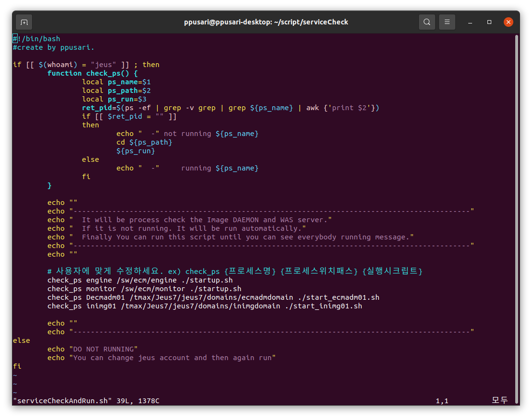532x419 pixels.
Task: Click 'check_ps monitor /sw/ecm/monitor' line
Action: click(145, 289)
